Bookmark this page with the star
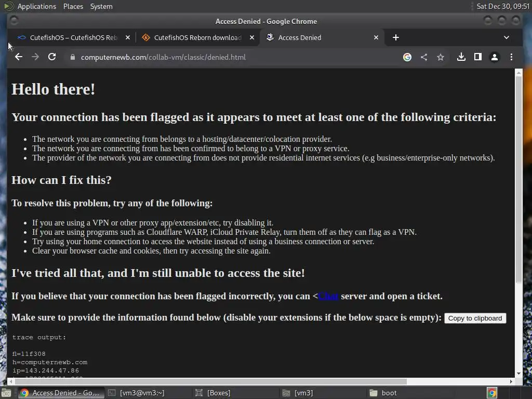Screen dimensions: 532x399 pos(441,57)
